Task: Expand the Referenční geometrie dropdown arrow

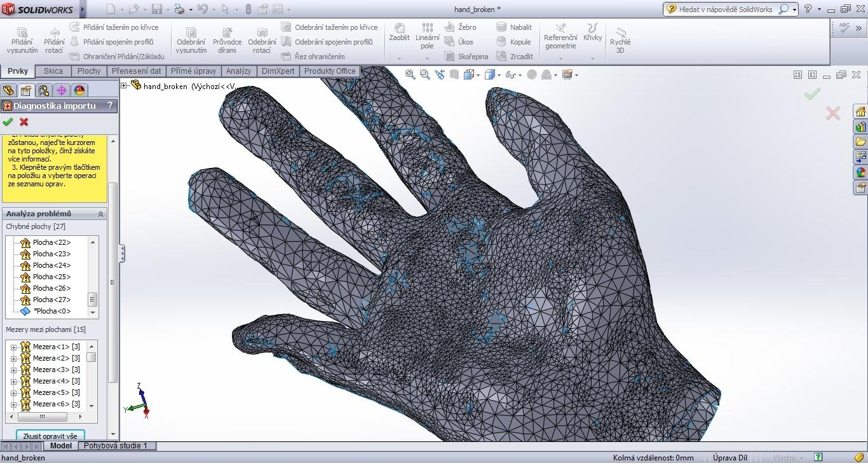Action: [560, 59]
